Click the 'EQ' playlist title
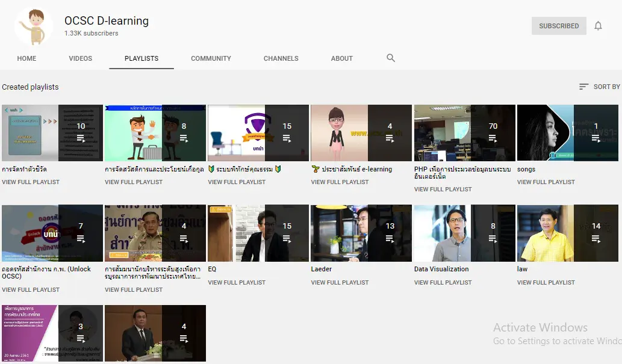The height and width of the screenshot is (364, 622). (x=212, y=269)
